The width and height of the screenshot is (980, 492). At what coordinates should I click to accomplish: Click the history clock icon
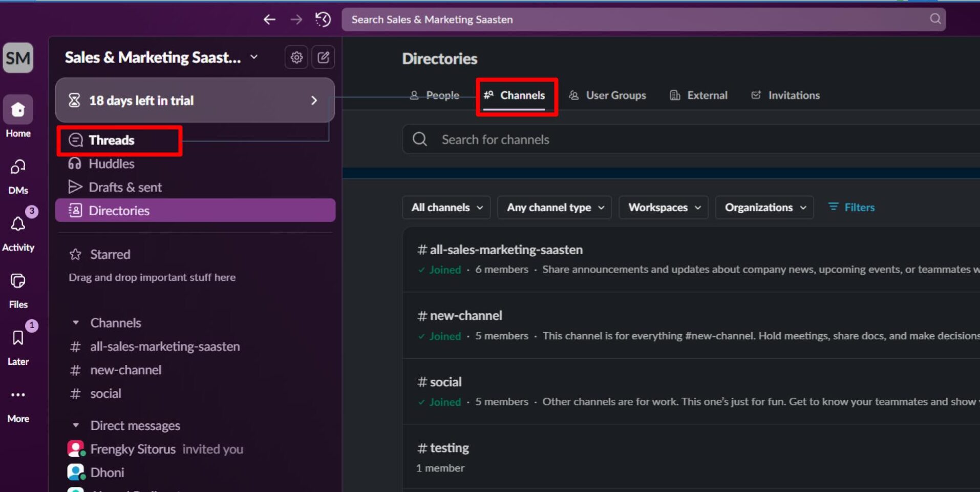323,19
